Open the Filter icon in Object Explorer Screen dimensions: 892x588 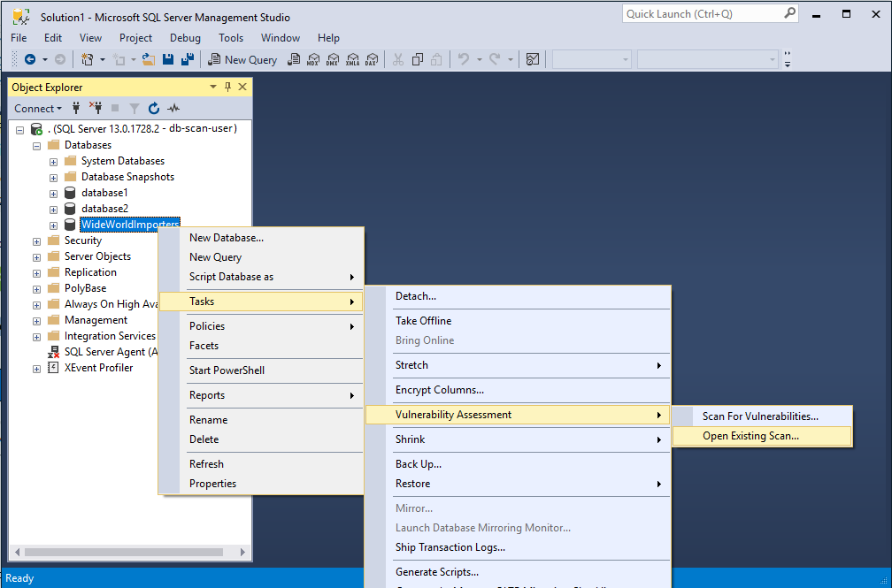pyautogui.click(x=134, y=108)
